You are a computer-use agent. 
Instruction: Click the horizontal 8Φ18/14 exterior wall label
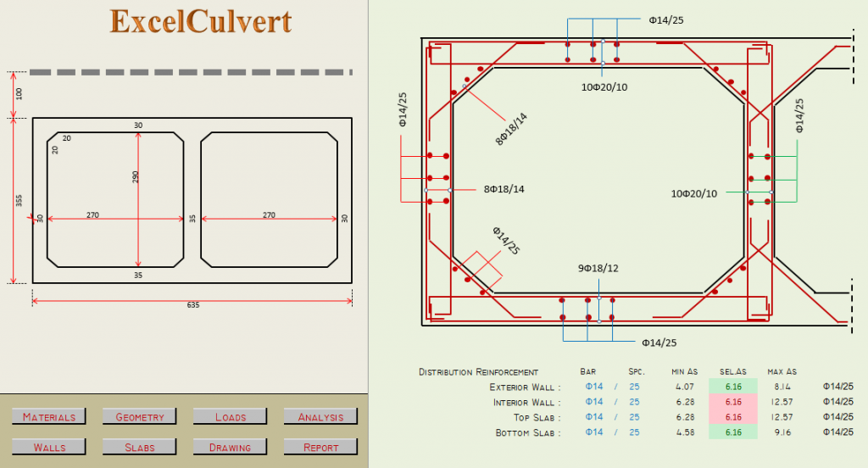click(504, 189)
